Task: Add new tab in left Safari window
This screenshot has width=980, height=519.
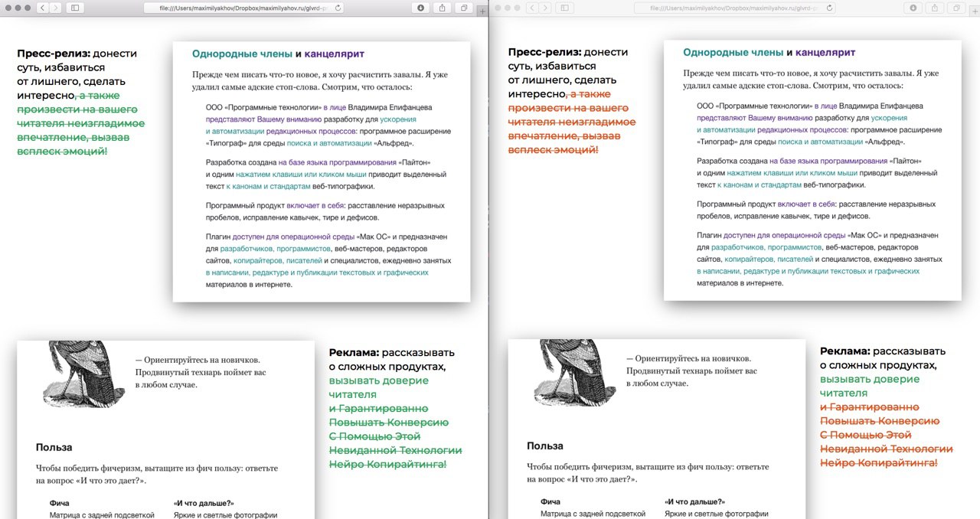Action: point(482,11)
